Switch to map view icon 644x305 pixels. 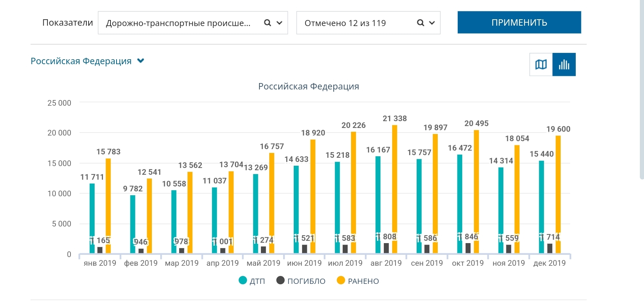coord(541,65)
